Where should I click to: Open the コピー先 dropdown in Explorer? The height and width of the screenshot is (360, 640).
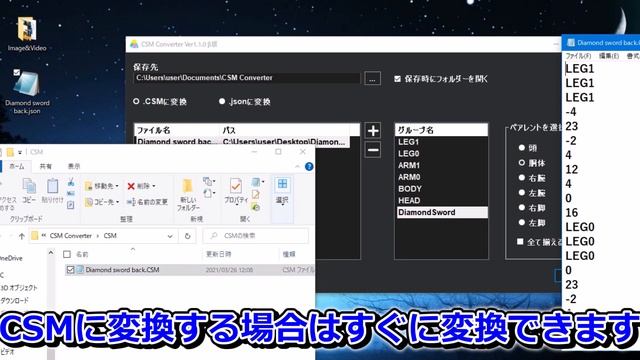102,202
